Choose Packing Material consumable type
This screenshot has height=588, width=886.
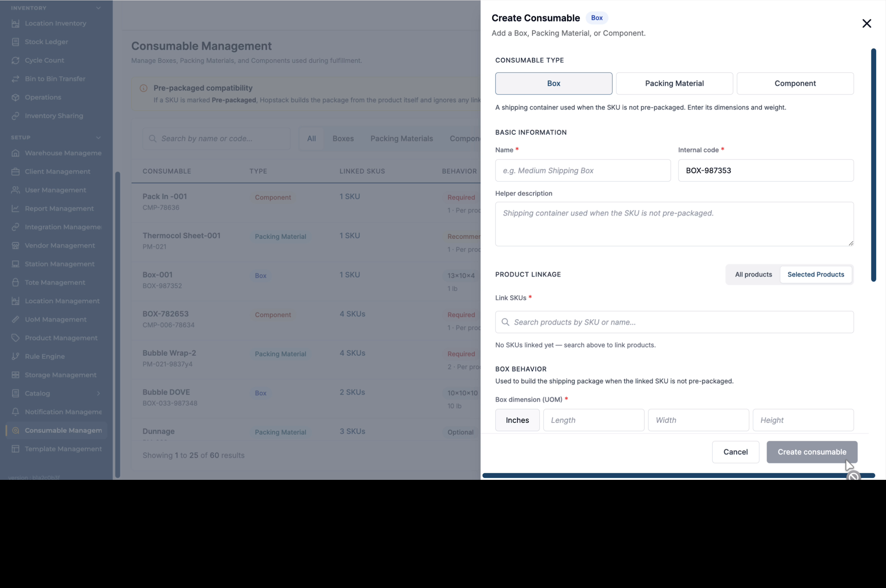(674, 84)
